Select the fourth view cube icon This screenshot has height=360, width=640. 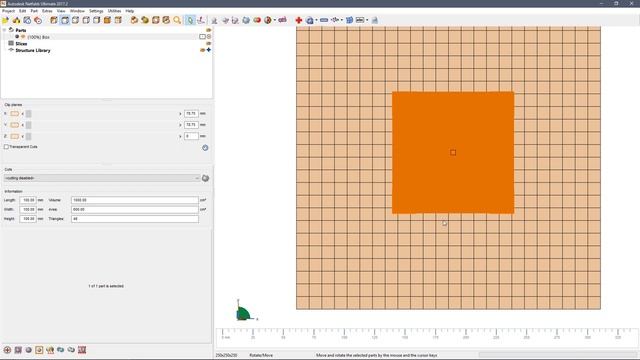tap(86, 20)
